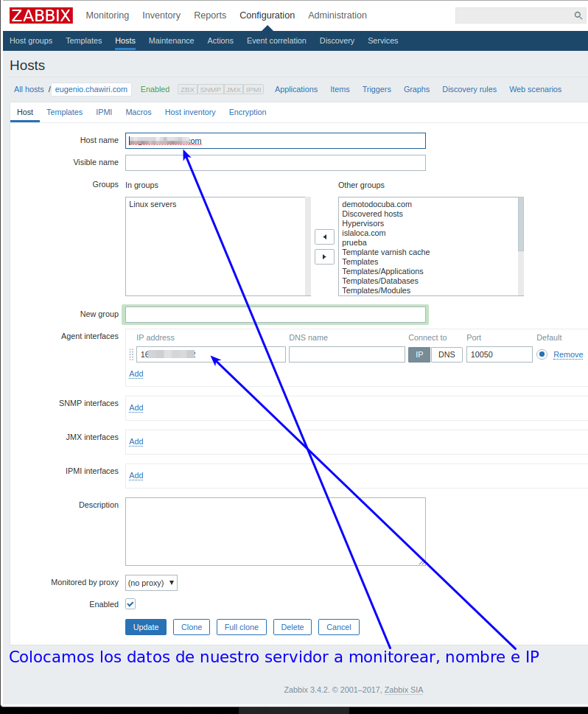Click the JMX availability indicator
Screen dimensions: 588x714
(x=233, y=90)
